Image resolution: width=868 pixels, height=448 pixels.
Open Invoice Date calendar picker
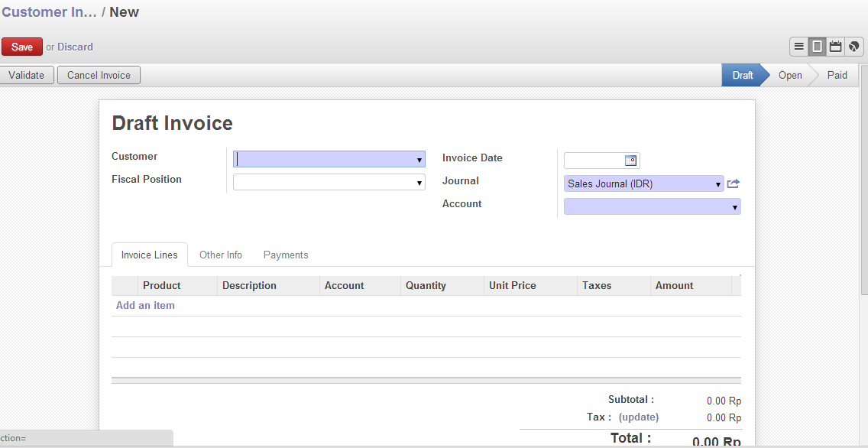pos(630,161)
